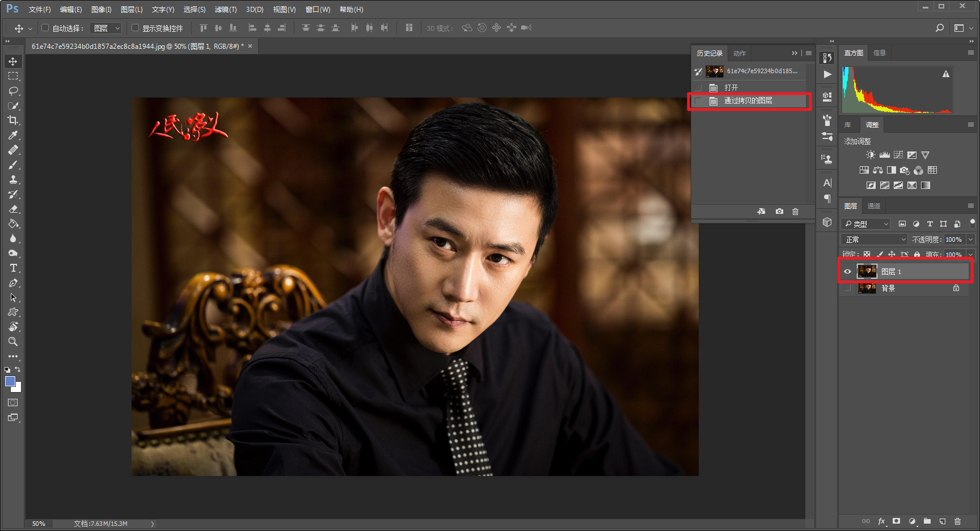Select the Move tool
Screen dimensions: 980x531
coord(13,61)
